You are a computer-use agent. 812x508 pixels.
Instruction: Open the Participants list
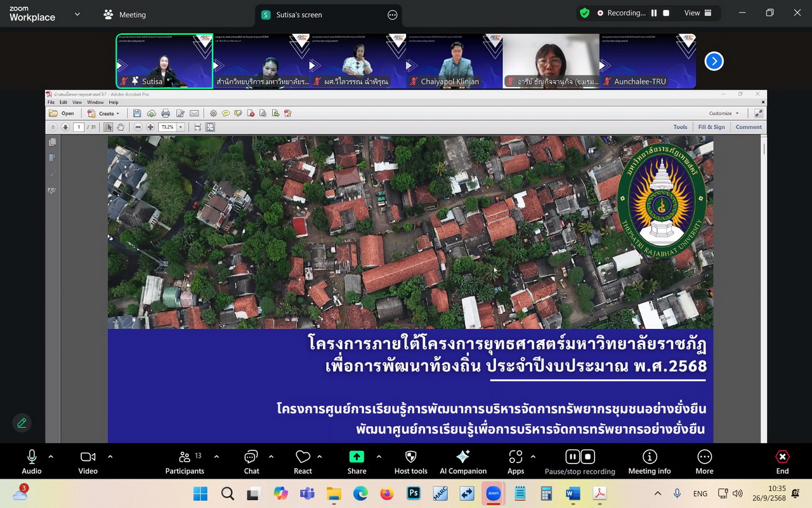184,462
